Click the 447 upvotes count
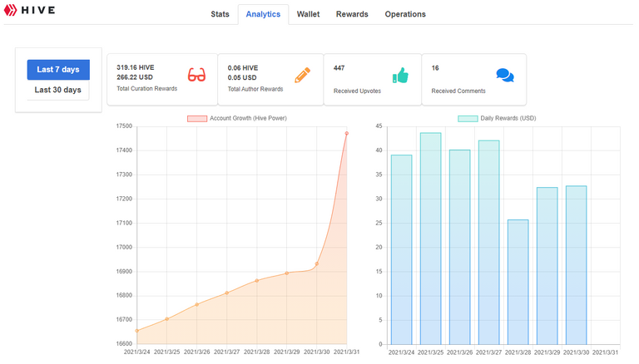Screen dimensions: 639x364 coord(339,68)
